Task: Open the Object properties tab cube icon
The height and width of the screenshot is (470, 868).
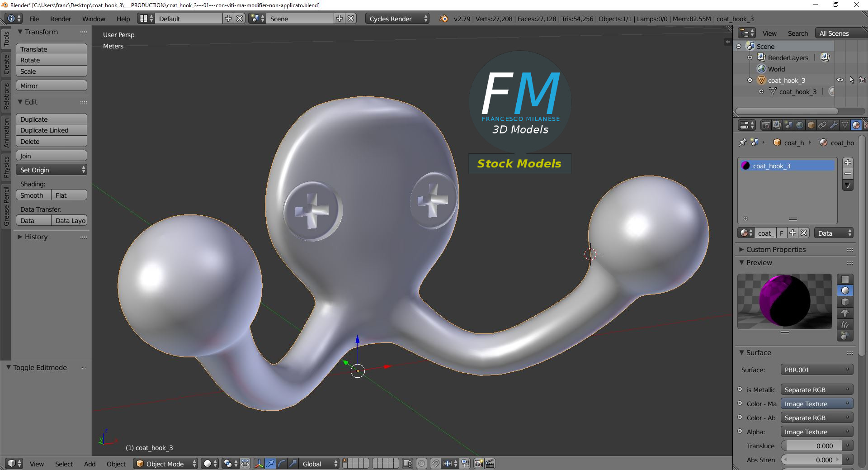Action: pyautogui.click(x=811, y=125)
